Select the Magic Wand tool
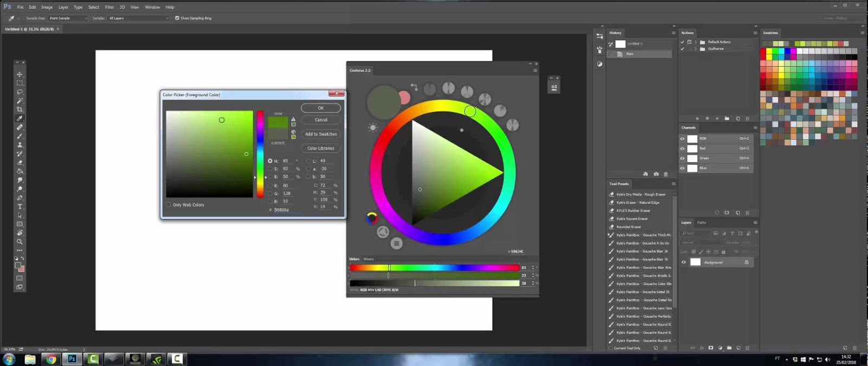 (20, 100)
